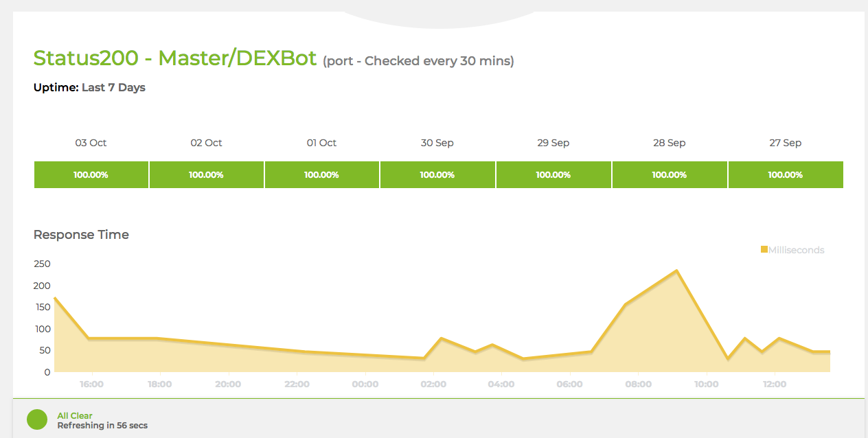This screenshot has height=438, width=868.
Task: Click the Uptime: Last 7 Days label
Action: point(89,87)
